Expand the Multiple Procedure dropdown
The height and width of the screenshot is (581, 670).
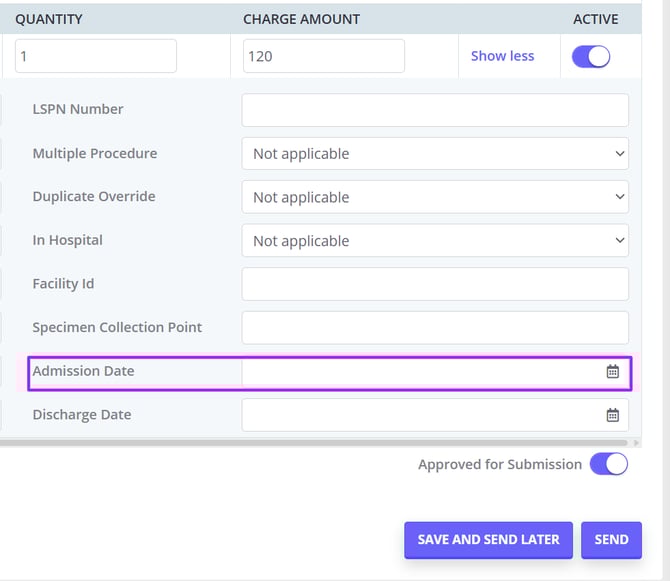(x=435, y=154)
